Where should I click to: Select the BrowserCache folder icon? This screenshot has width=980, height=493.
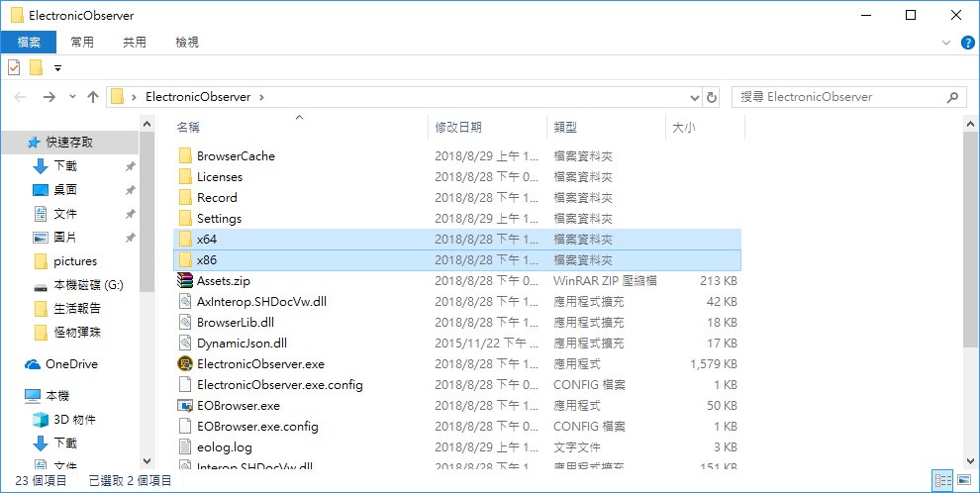click(x=185, y=156)
